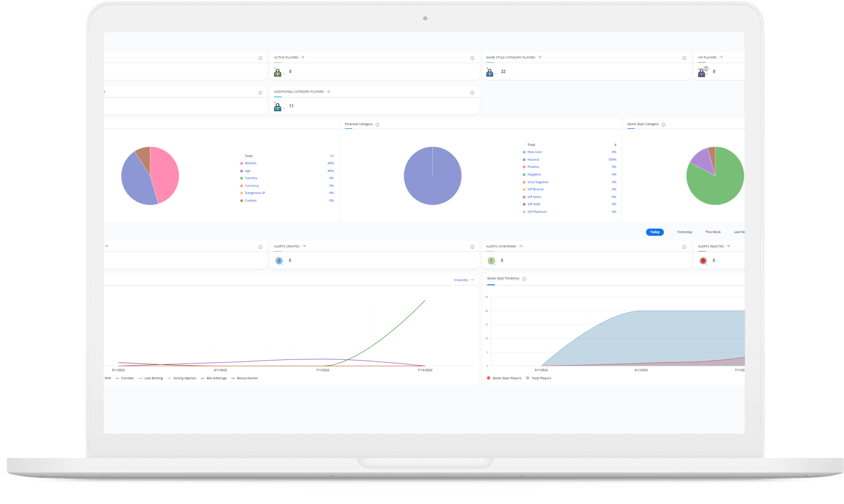Switch to Yesterday time filter
844x504 pixels.
(x=684, y=232)
